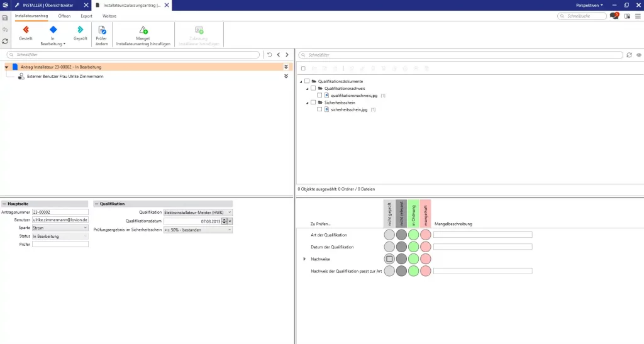Click the Gestellt status icon
The width and height of the screenshot is (644, 344).
click(x=26, y=30)
